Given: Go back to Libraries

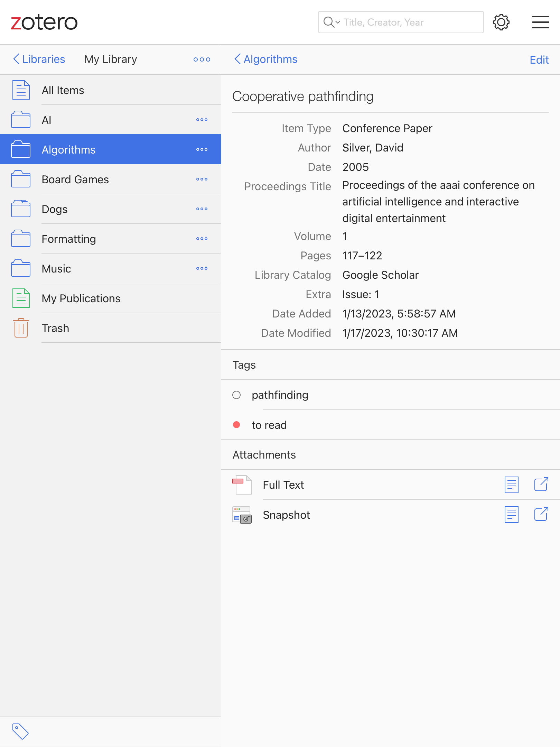Looking at the screenshot, I should pyautogui.click(x=39, y=59).
